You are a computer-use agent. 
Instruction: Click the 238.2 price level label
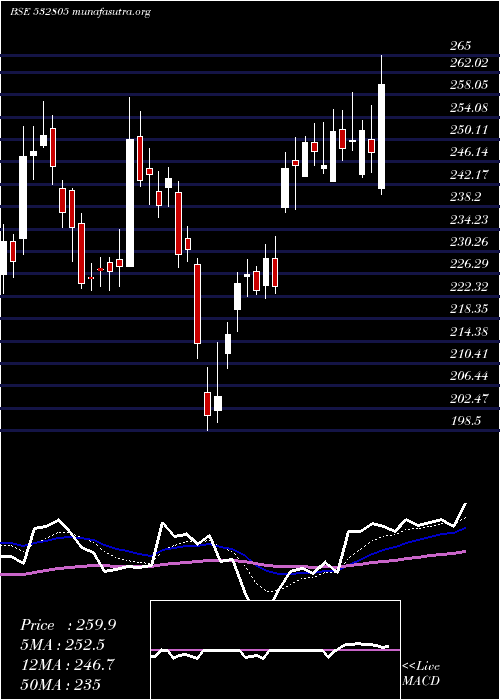point(465,197)
